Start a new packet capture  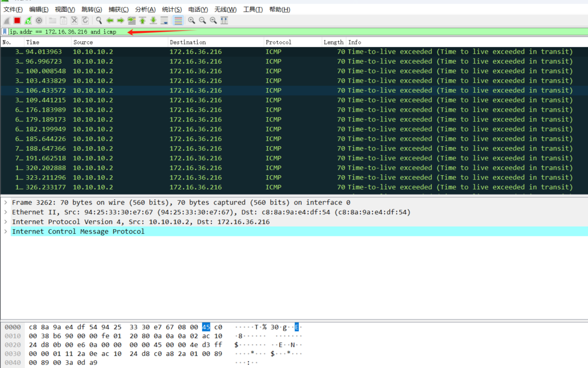pyautogui.click(x=6, y=20)
